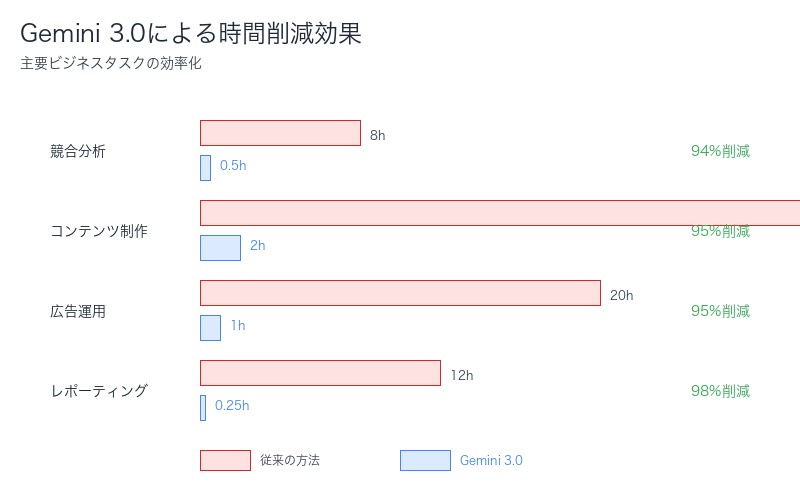This screenshot has height=500, width=800.
Task: Click the 94%削減 reduction label
Action: 720,151
